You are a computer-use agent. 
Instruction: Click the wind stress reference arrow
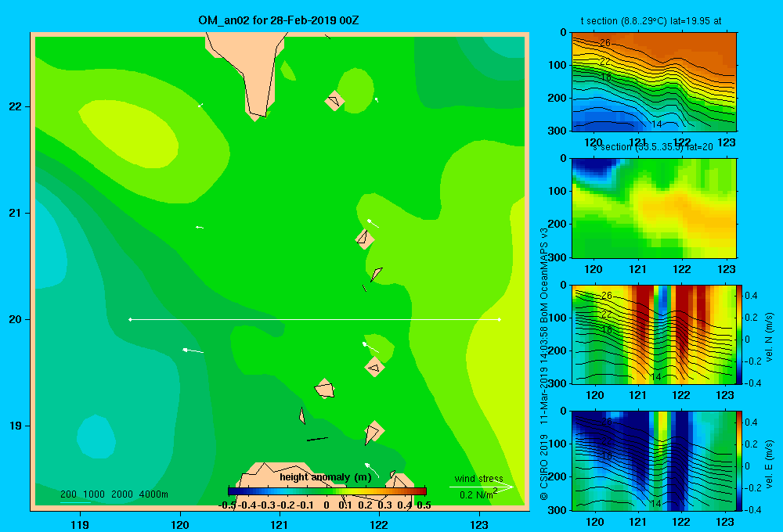tap(481, 487)
